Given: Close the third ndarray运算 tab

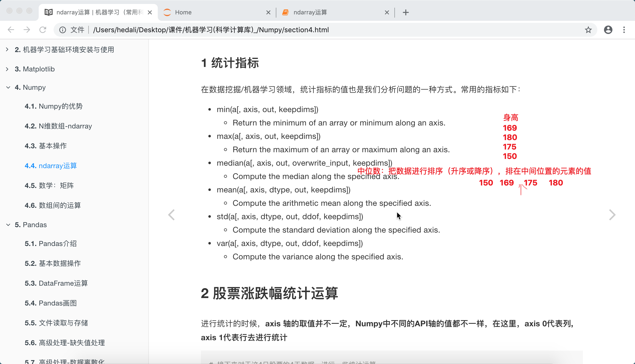Looking at the screenshot, I should coord(387,12).
